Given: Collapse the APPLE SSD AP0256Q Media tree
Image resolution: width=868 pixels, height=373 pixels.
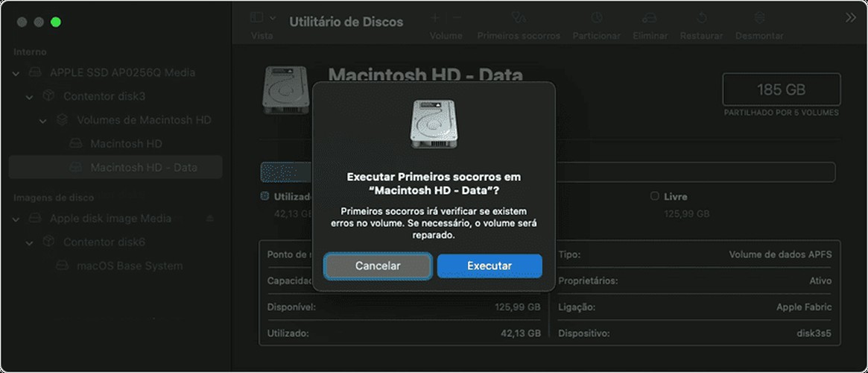Looking at the screenshot, I should point(16,73).
